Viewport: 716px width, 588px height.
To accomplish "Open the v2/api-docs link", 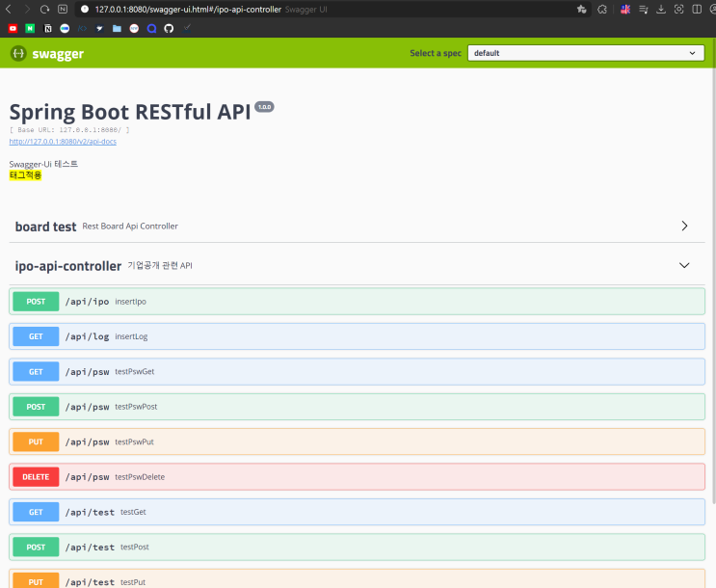I will [63, 142].
